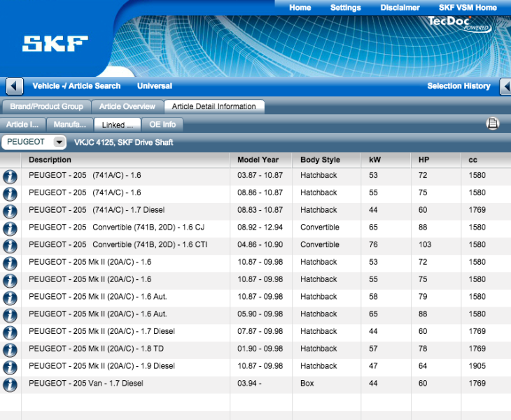Open info for 205 Mk II 1.6 55kW row
The height and width of the screenshot is (420, 511).
tap(10, 281)
